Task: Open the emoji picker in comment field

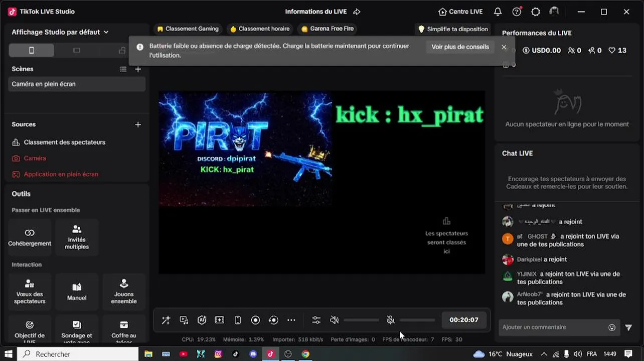Action: [612, 327]
